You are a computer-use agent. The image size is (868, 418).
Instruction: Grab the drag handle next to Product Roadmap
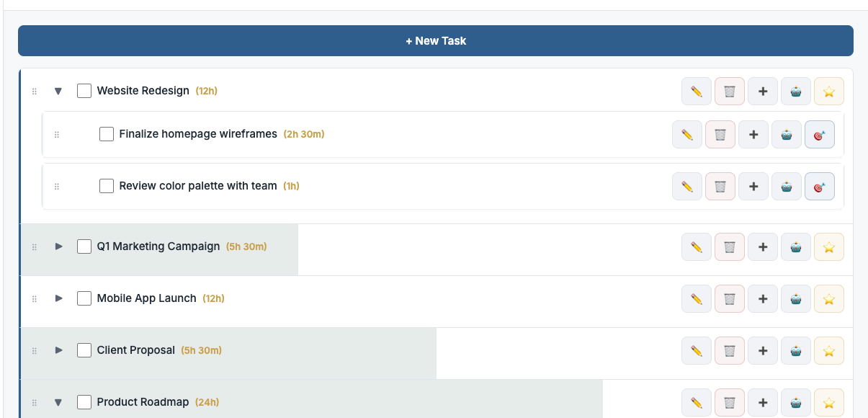click(x=34, y=402)
